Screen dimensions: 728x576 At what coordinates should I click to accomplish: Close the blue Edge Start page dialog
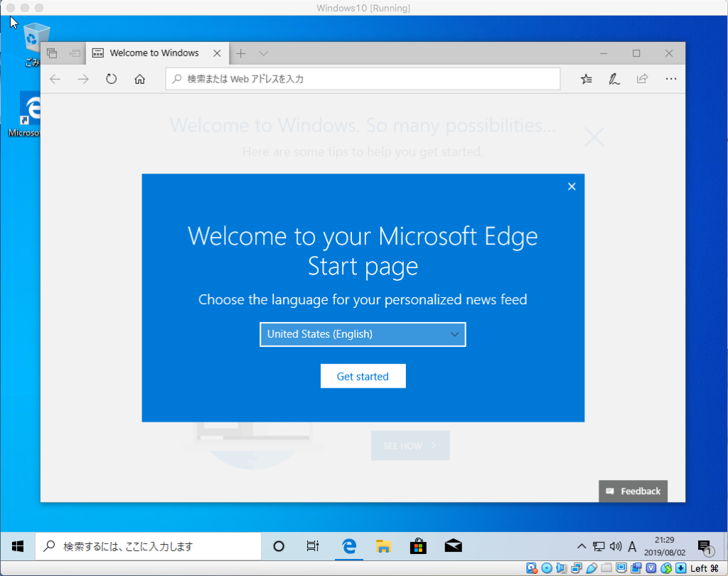point(572,186)
